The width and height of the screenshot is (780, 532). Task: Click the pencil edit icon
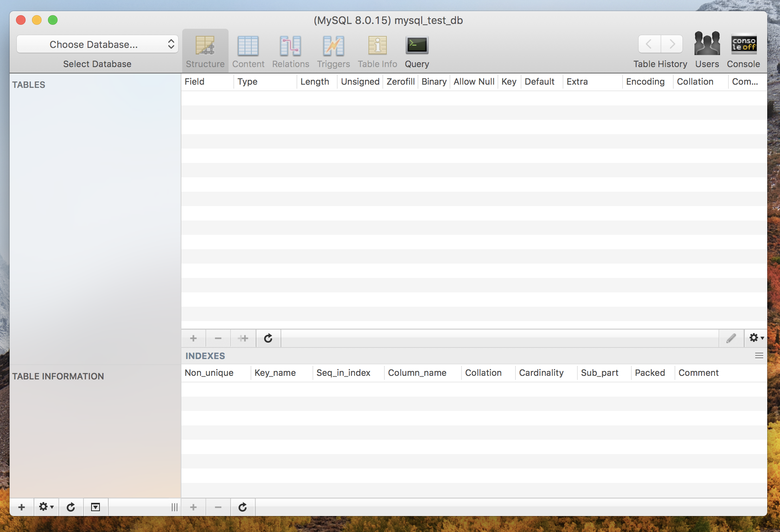pyautogui.click(x=731, y=338)
